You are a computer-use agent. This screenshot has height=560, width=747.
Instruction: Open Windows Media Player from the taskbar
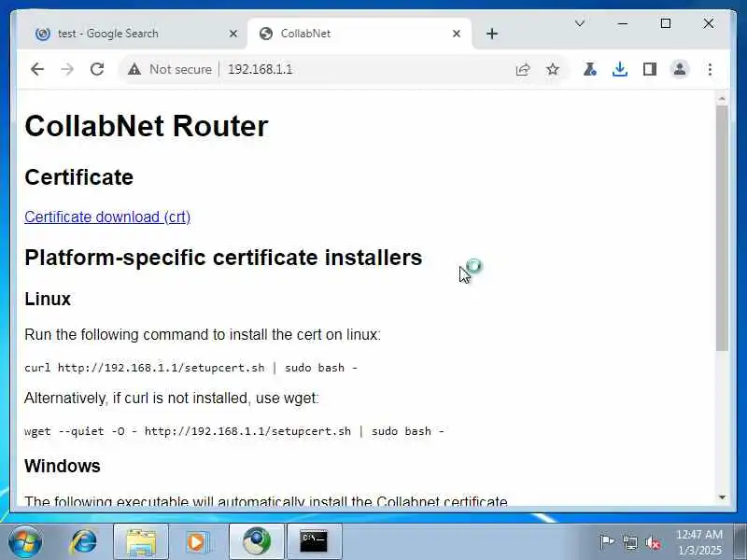(x=197, y=541)
